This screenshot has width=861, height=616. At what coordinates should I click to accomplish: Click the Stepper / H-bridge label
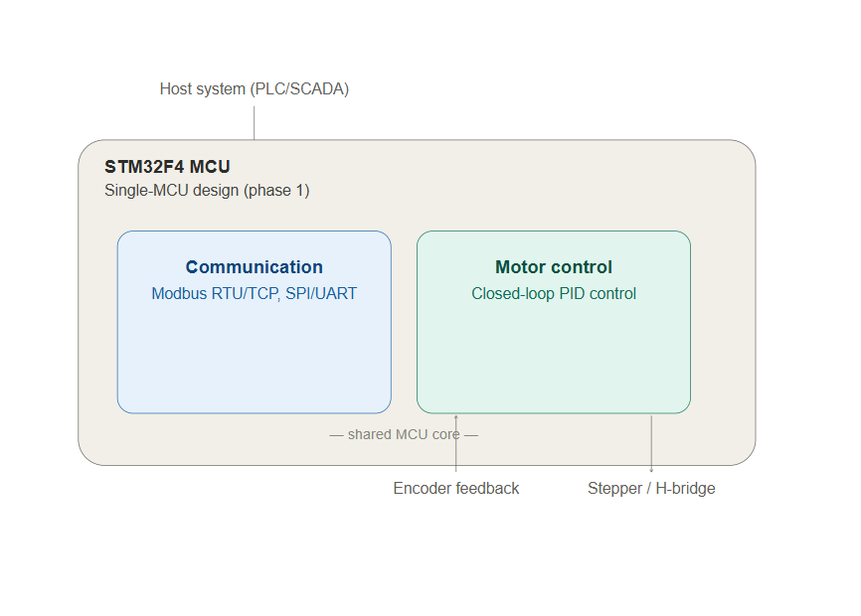pyautogui.click(x=651, y=488)
